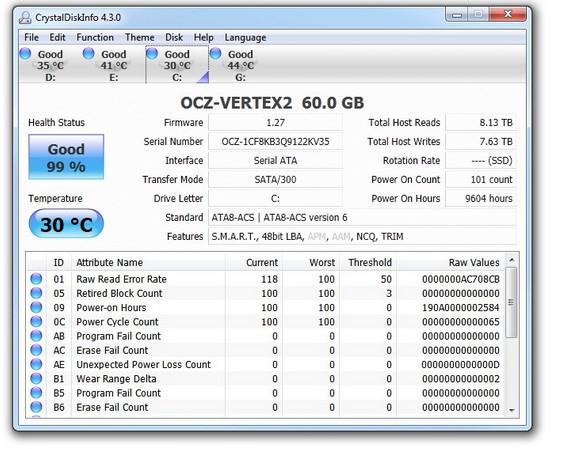
Task: Click status orb for B5 Program Fail Count
Action: tap(36, 393)
